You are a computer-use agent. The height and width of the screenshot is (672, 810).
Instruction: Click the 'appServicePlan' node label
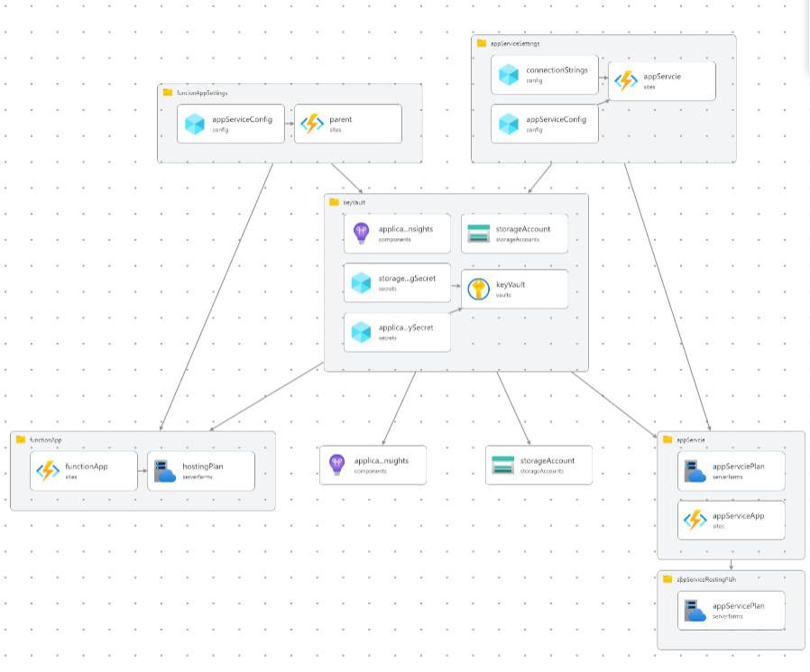(739, 606)
